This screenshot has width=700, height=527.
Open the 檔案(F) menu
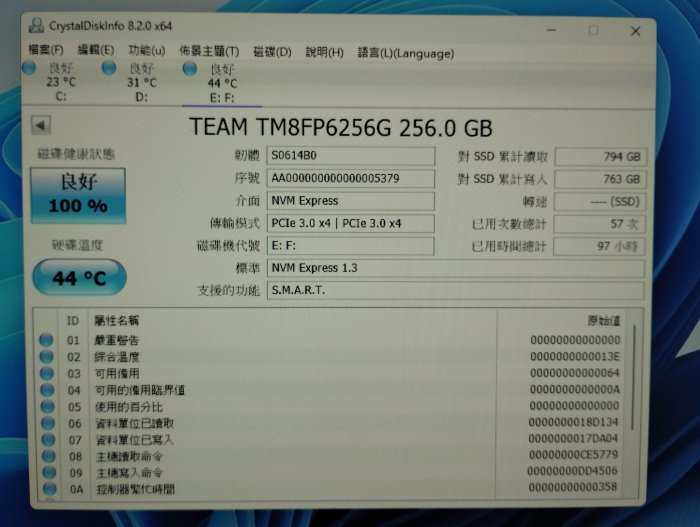[46, 50]
